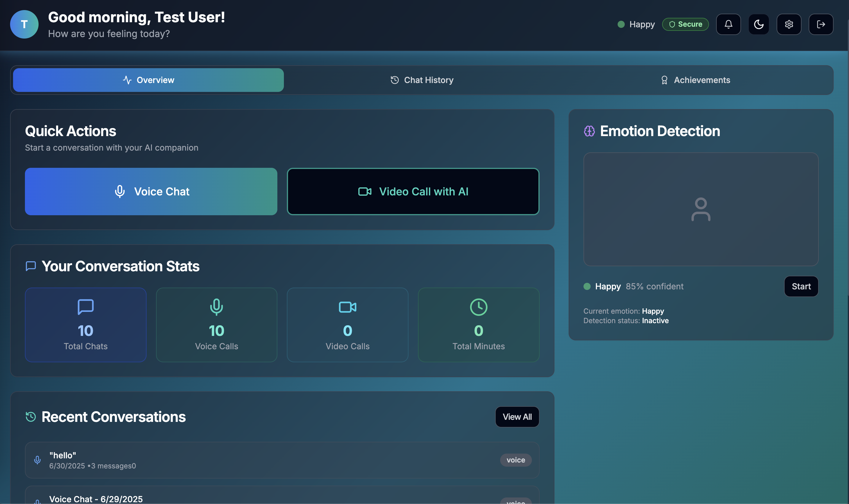This screenshot has width=849, height=504.
Task: Open settings gear icon
Action: point(788,24)
